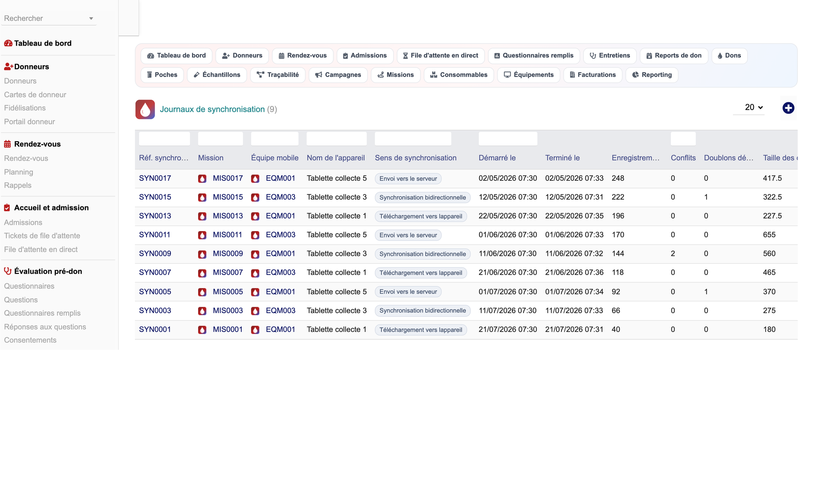Viewport: 815px width, 504px height.
Task: Open mission link MIS0015
Action: 228,197
